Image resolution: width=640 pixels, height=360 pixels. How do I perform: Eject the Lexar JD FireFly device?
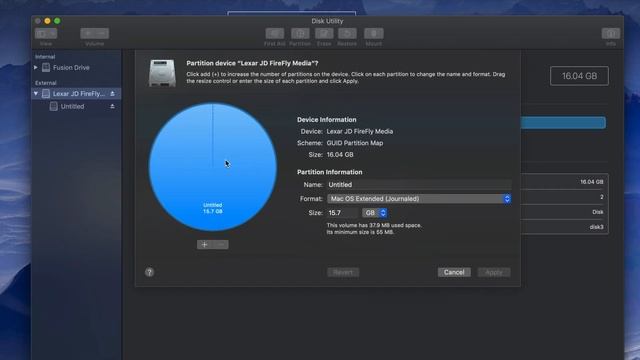[x=112, y=93]
